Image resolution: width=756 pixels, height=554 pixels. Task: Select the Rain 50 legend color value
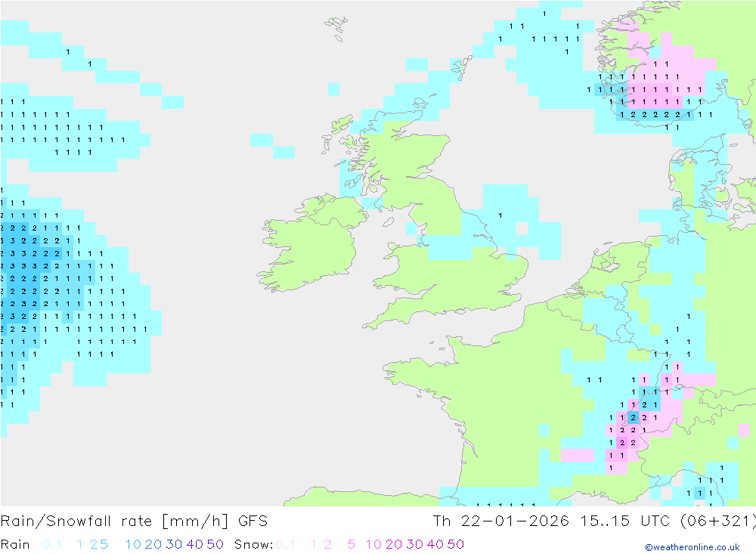pyautogui.click(x=215, y=544)
